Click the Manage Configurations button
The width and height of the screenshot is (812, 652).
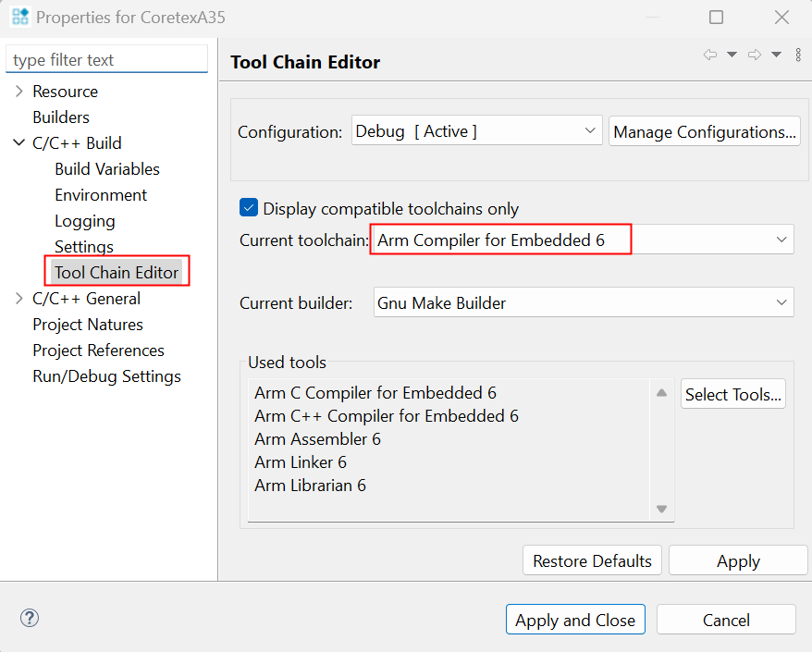point(704,131)
